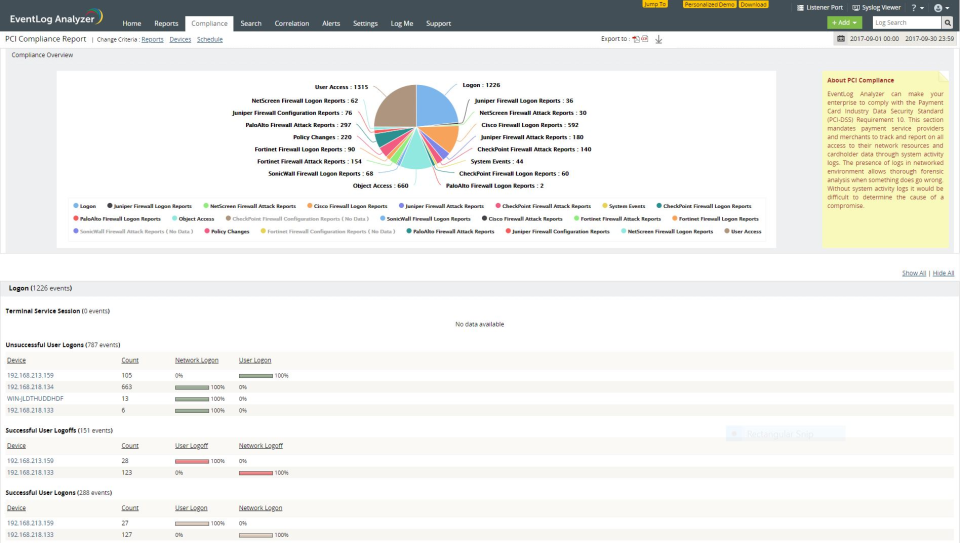Click the Hide All link
This screenshot has height=543, width=960.
pos(943,273)
